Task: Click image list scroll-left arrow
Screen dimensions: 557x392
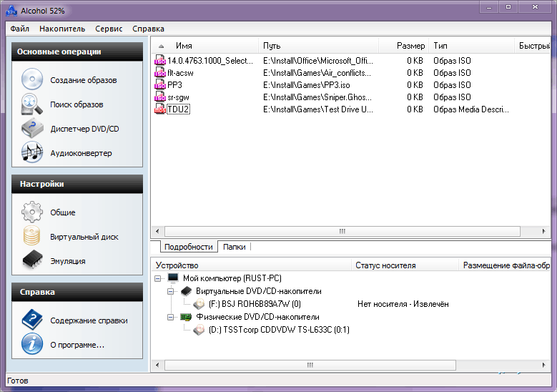Action: pos(158,231)
